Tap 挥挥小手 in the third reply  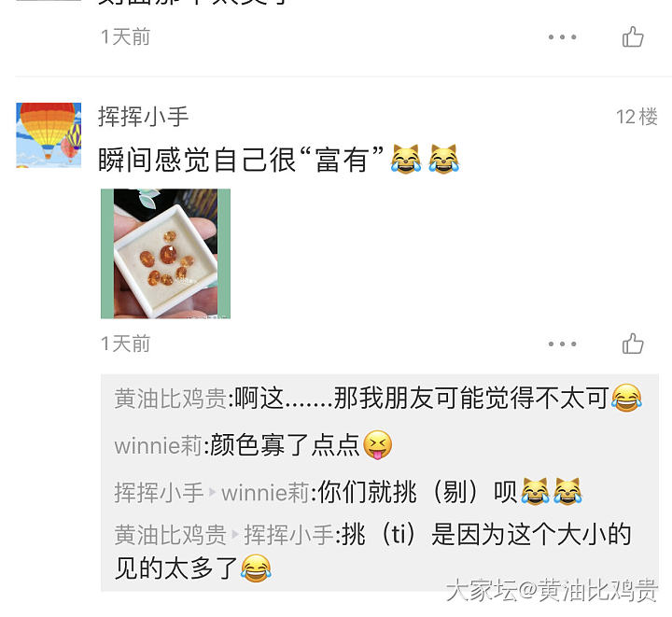tap(159, 492)
